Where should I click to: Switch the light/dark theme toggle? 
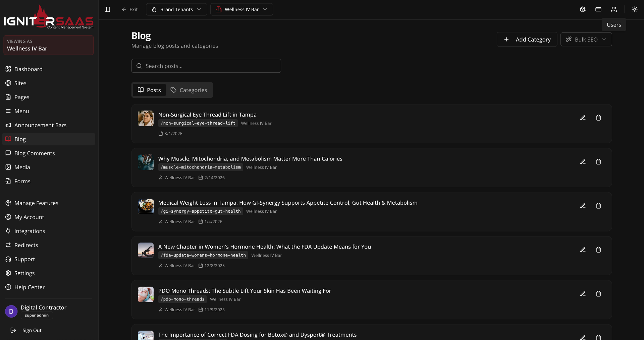coord(634,9)
